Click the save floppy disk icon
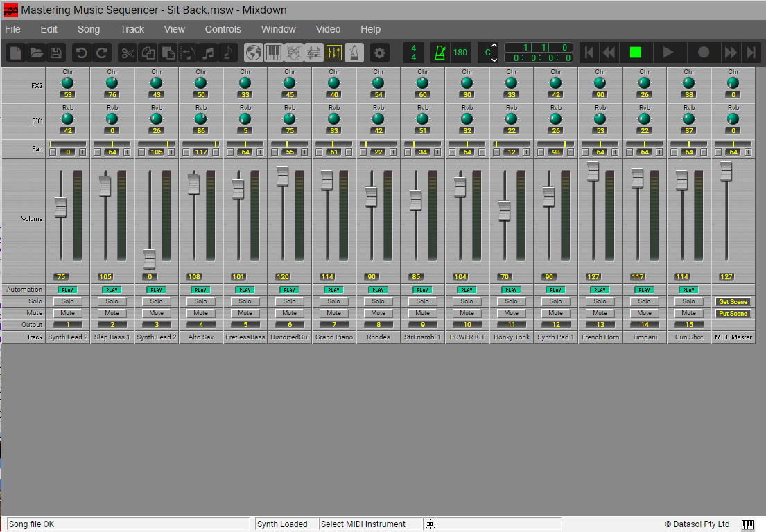766x532 pixels. point(55,53)
